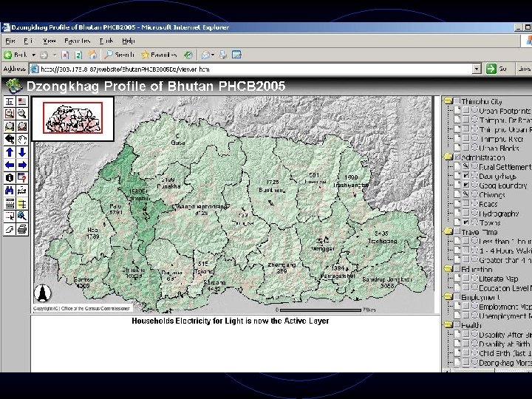Click the browser Back button

(x=16, y=55)
